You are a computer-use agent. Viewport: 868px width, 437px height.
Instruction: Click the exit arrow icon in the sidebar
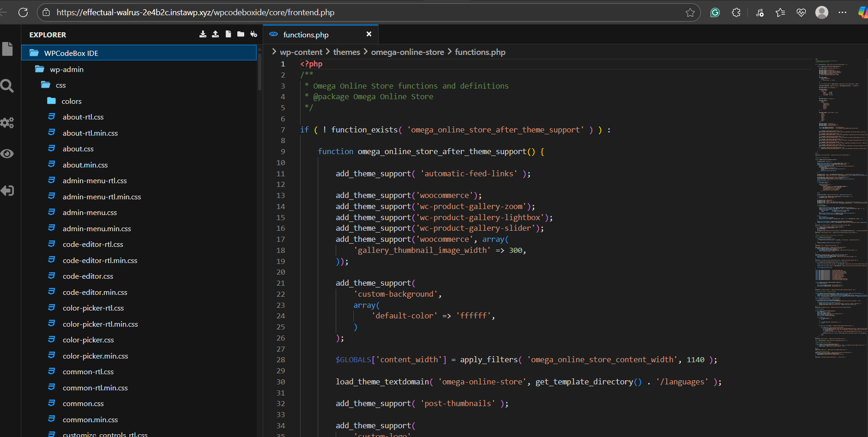click(x=7, y=190)
